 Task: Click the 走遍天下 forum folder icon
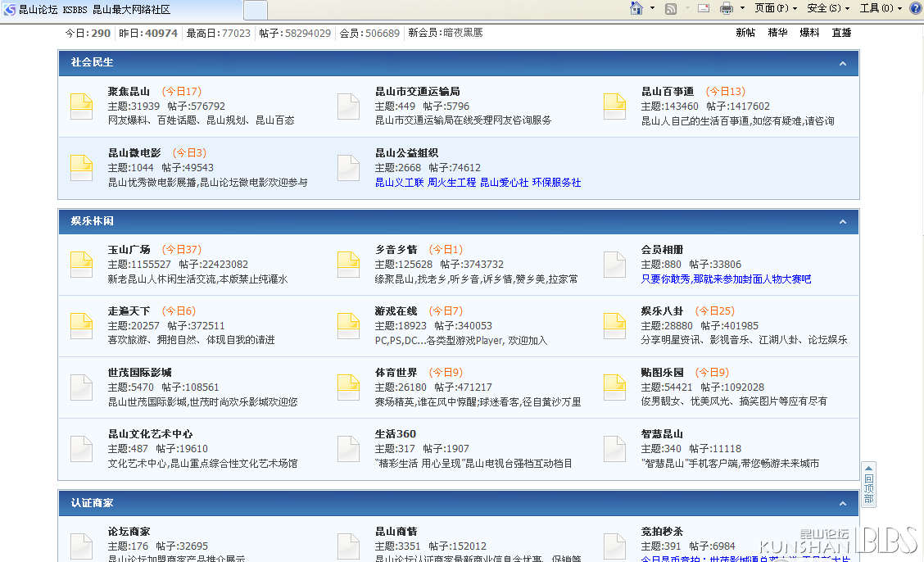[81, 326]
